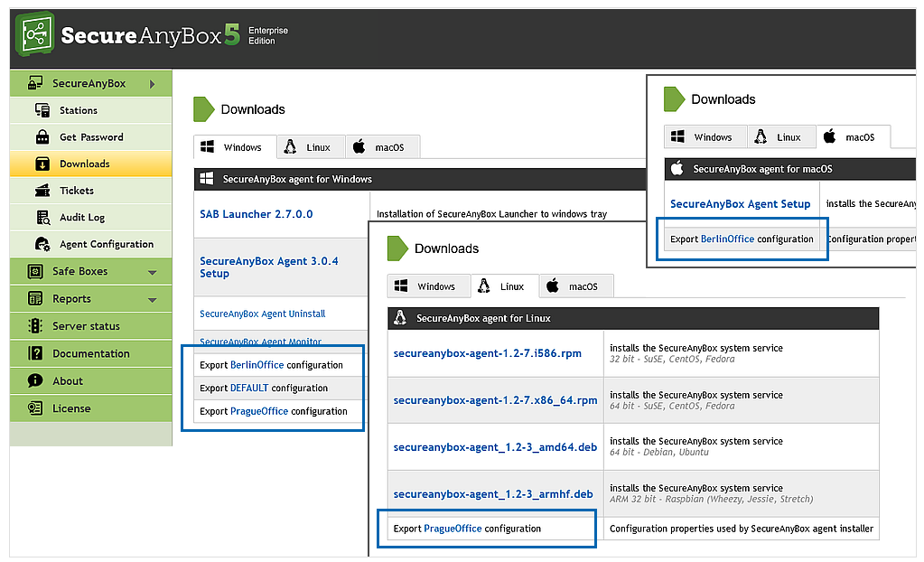Click the License icon
This screenshot has height=562, width=924.
pyautogui.click(x=35, y=408)
